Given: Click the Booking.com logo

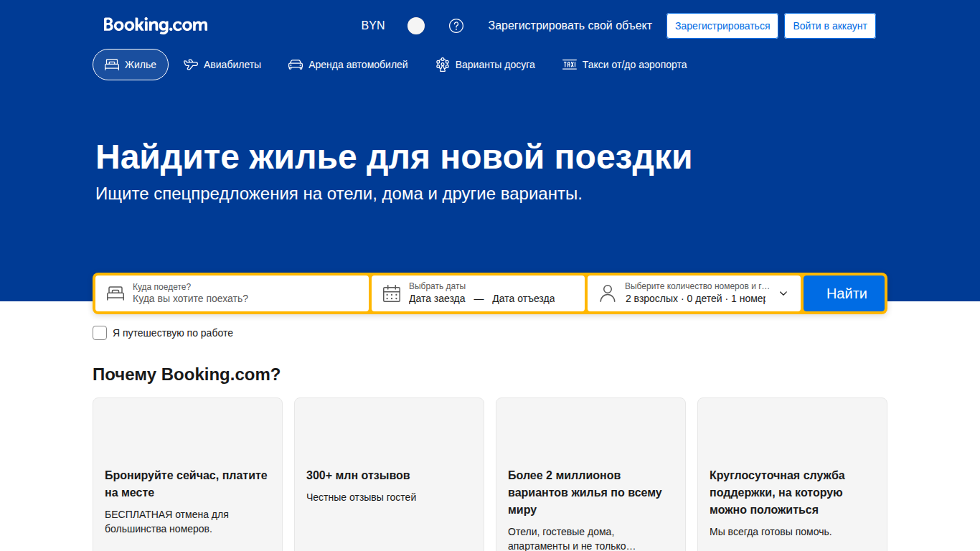Looking at the screenshot, I should 156,25.
